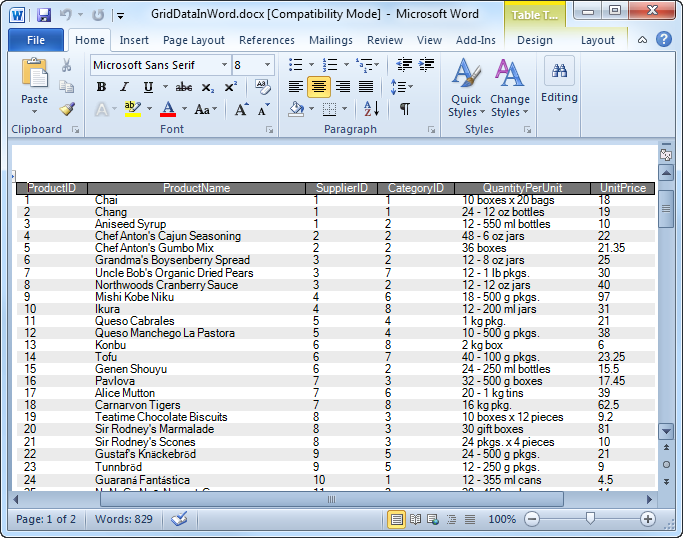Click the Justify alignment icon

(x=366, y=87)
